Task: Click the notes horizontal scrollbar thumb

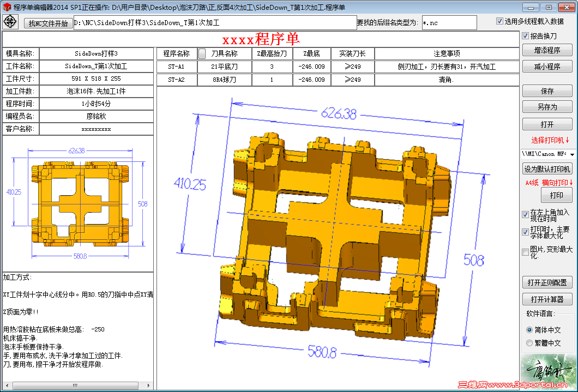Action: point(75,386)
